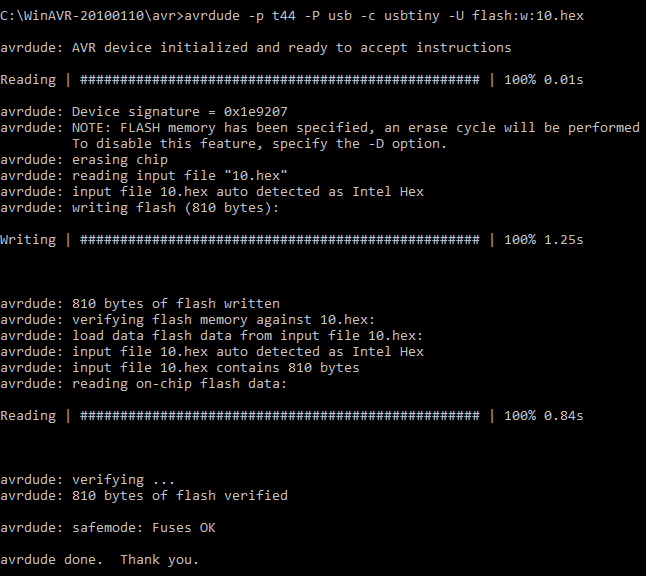Screen dimensions: 646x576
Task: Click the '100% 0.01s' reading time text
Action: coord(544,80)
